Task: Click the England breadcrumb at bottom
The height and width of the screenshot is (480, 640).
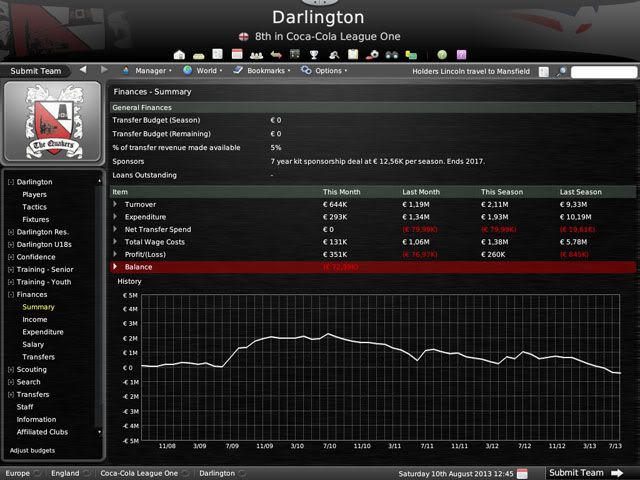Action: click(65, 473)
